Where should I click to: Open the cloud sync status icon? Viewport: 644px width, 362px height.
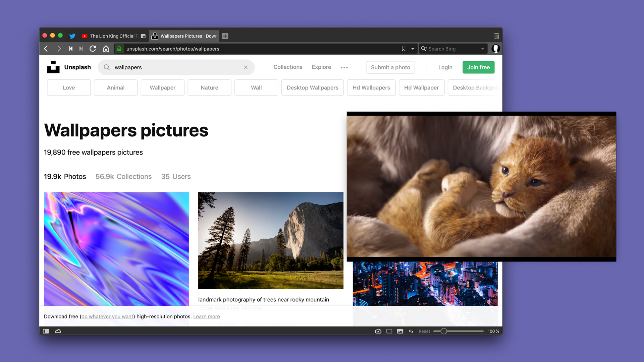point(58,331)
